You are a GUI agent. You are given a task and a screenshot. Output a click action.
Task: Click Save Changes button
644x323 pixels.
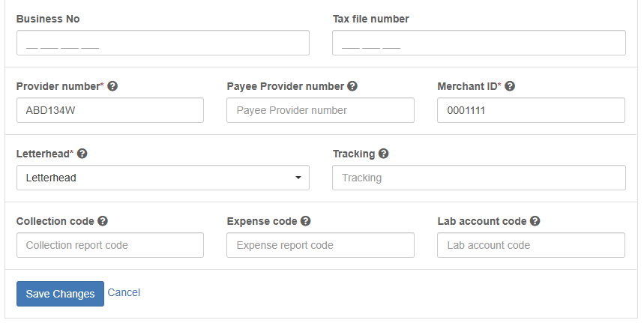pyautogui.click(x=60, y=294)
